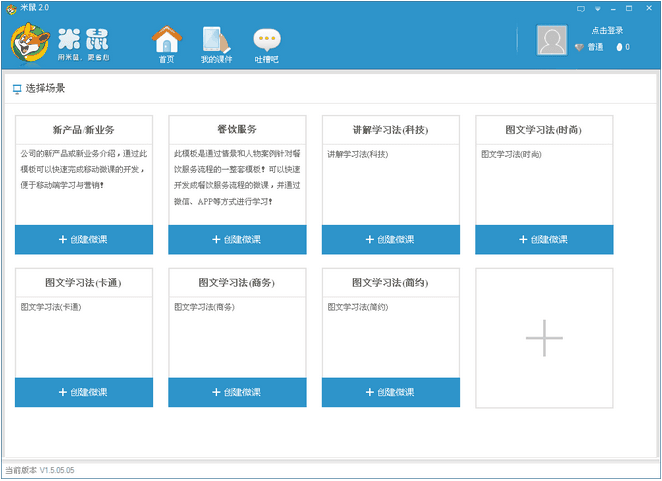The width and height of the screenshot is (662, 481).
Task: Click the diamond 普通 membership icon
Action: pyautogui.click(x=579, y=47)
